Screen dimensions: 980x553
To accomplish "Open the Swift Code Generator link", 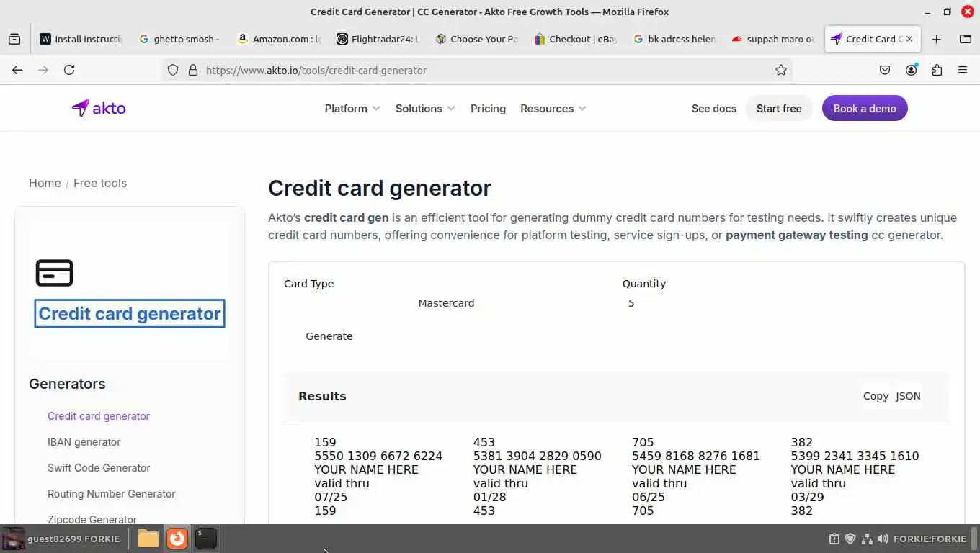I will (99, 468).
